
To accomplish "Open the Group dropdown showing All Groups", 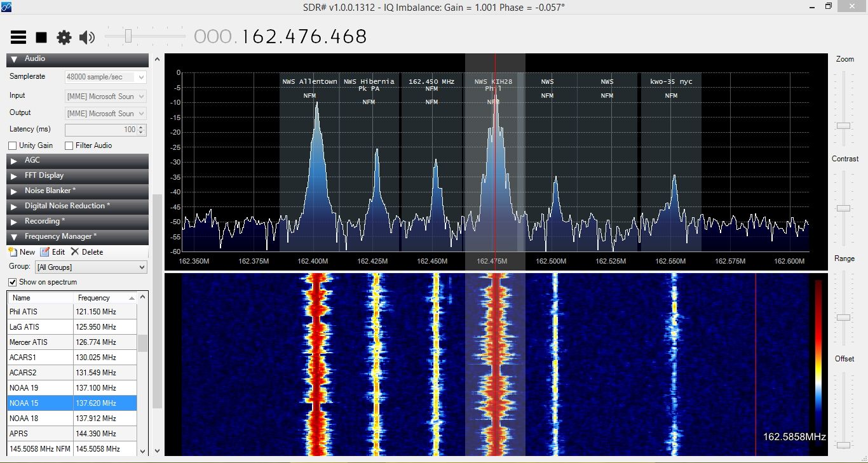I will click(x=91, y=267).
